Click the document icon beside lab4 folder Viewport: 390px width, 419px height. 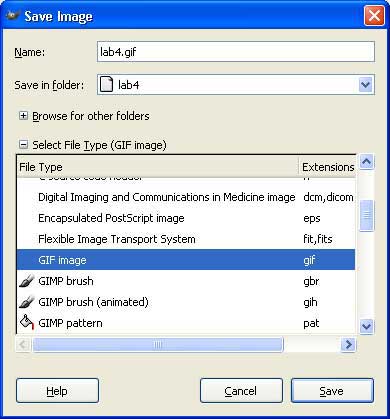106,85
